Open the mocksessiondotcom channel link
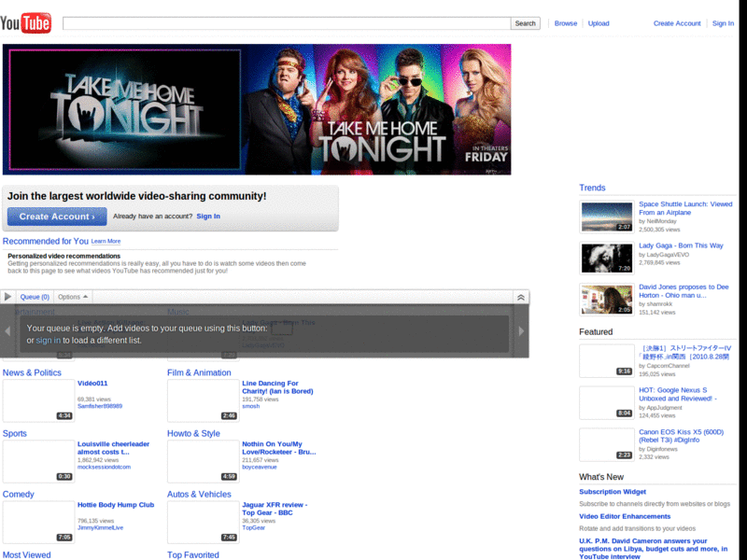This screenshot has height=560, width=747. [x=104, y=468]
